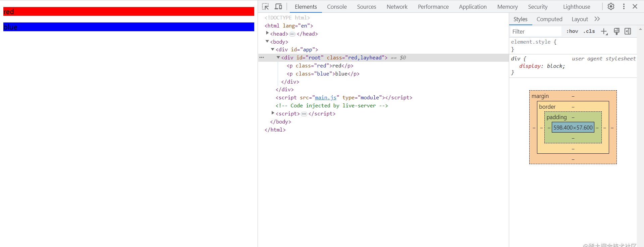
Task: Toggle the .cls element classes button
Action: (x=589, y=31)
